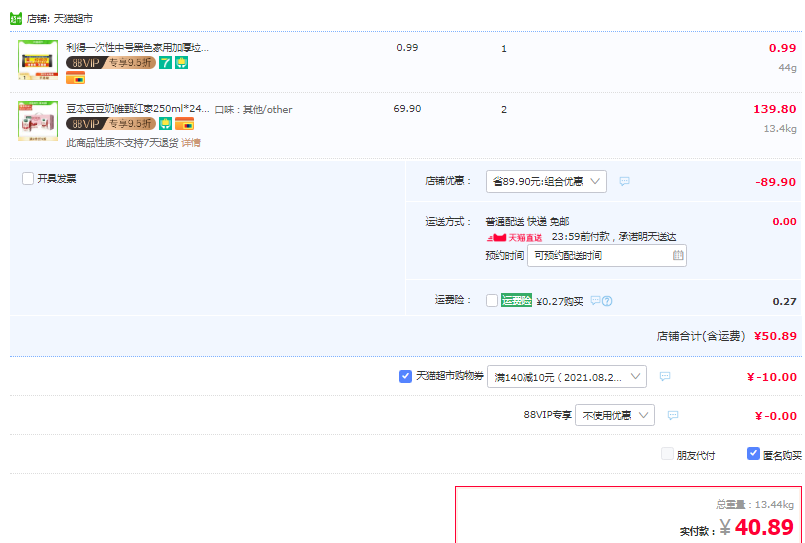Click message bubble icon beside 购物券 dropdown
The image size is (805, 543).
(665, 376)
